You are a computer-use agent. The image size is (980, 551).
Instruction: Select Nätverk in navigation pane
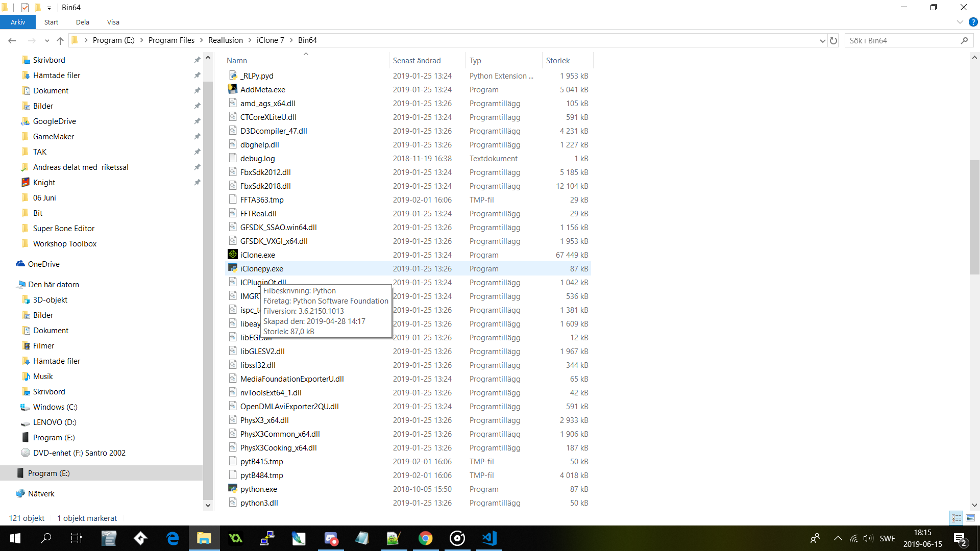tap(41, 493)
